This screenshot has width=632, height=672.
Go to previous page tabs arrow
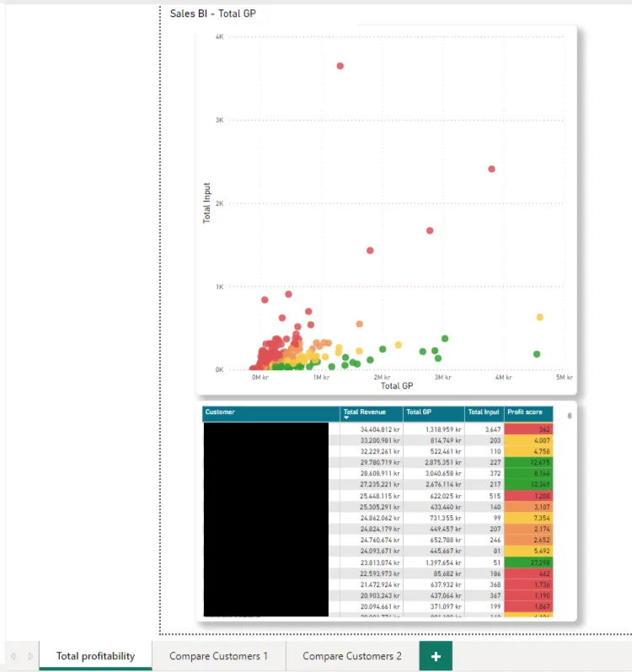(x=13, y=656)
